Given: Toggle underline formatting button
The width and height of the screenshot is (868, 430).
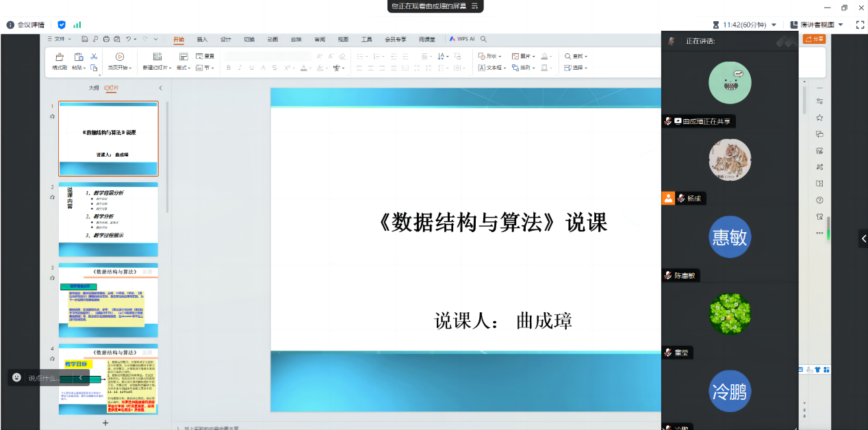Looking at the screenshot, I should (251, 68).
